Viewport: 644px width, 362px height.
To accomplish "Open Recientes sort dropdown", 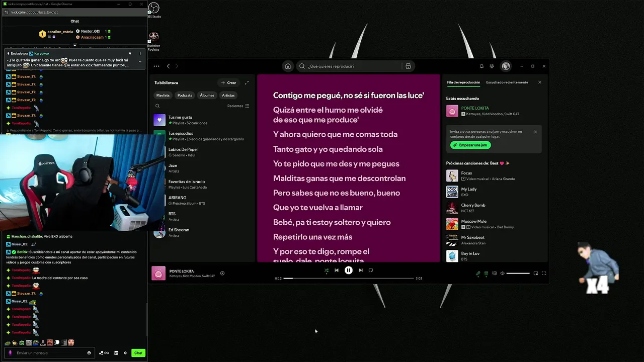I will point(238,106).
